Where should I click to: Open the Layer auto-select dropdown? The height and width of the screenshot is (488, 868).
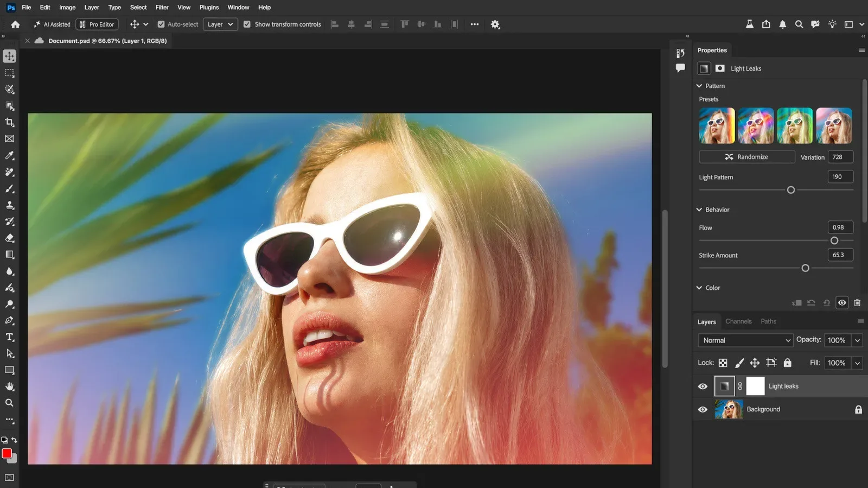[220, 24]
